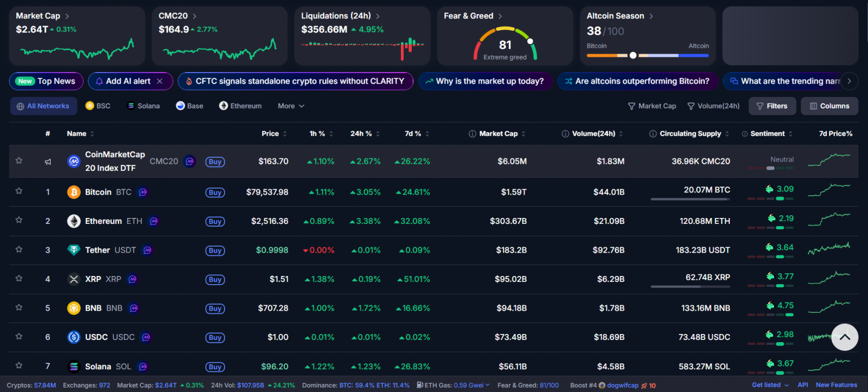Filter by Solana network

coord(143,106)
